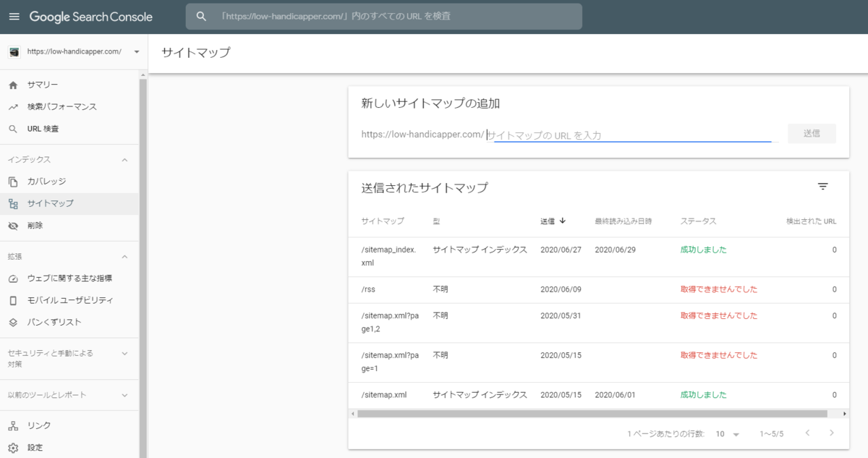This screenshot has width=868, height=458.
Task: Click the mobile usability phone icon
Action: click(13, 300)
